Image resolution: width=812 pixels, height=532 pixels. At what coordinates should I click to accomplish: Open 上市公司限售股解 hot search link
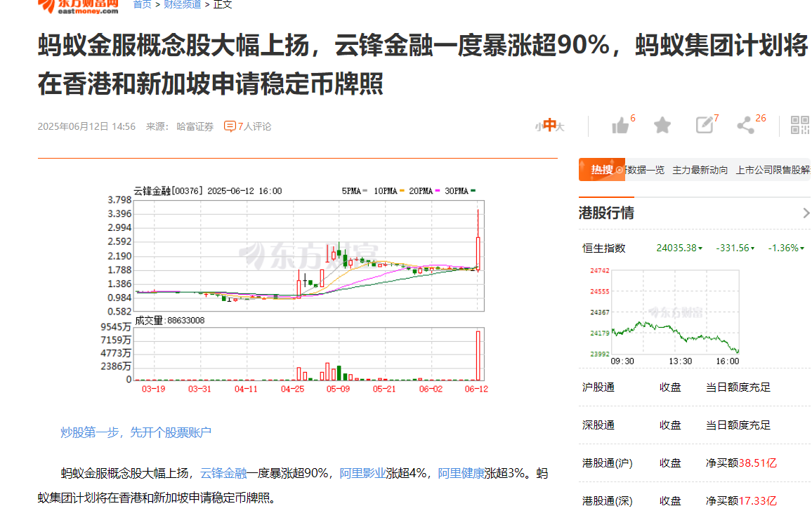point(773,171)
